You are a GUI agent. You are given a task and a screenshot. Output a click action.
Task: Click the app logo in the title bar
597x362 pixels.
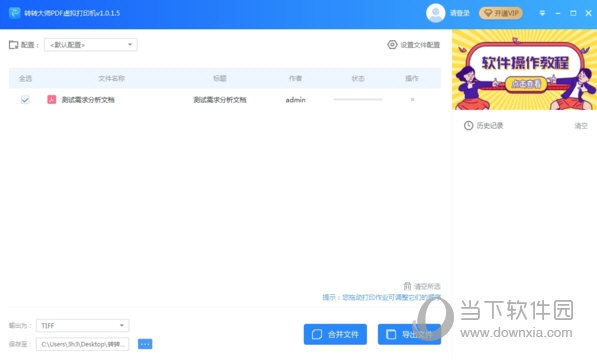point(14,13)
